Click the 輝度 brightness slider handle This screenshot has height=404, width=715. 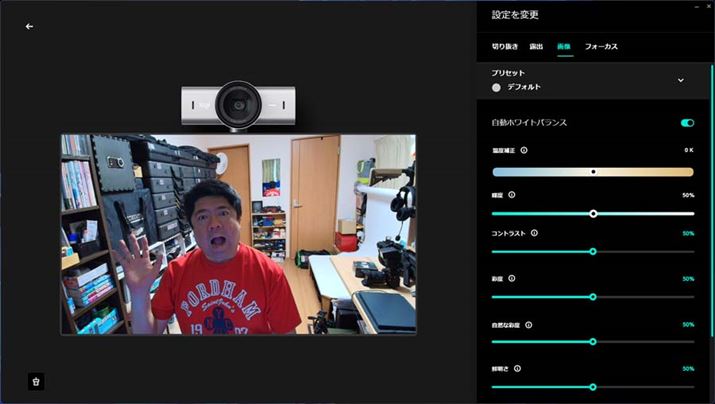coord(593,213)
